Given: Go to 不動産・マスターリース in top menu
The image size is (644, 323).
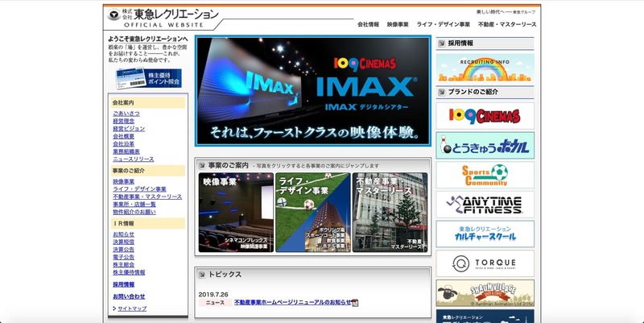Looking at the screenshot, I should point(506,25).
